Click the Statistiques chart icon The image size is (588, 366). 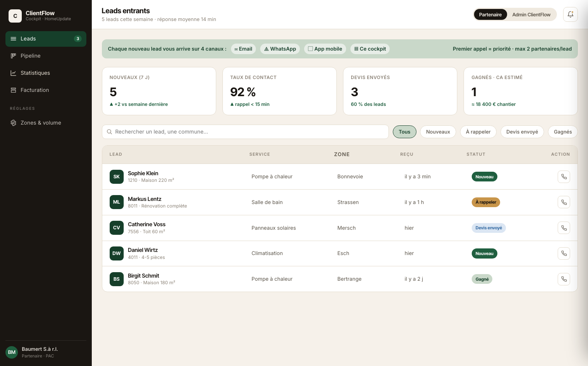(x=13, y=73)
